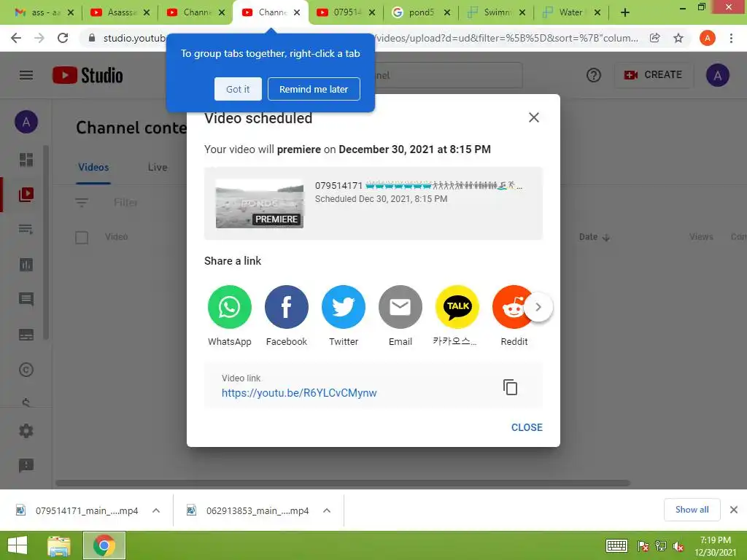Open Subtitles from the sidebar
Screen dimensions: 747x560
(26, 335)
